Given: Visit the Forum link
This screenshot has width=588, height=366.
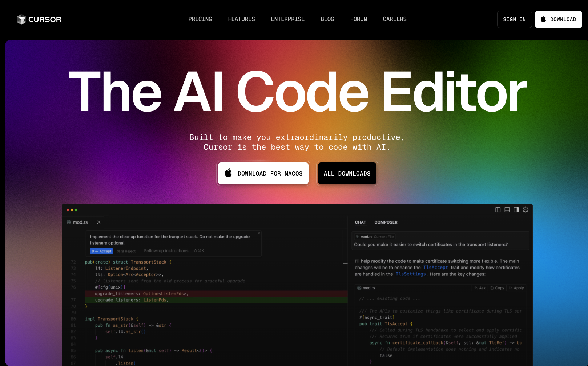Looking at the screenshot, I should click(x=359, y=19).
